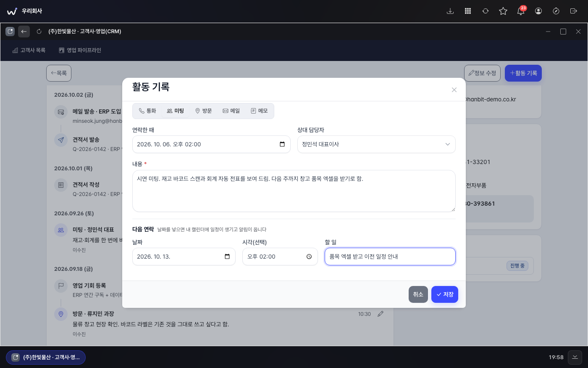Click the 연락한 때 datetime field

211,144
